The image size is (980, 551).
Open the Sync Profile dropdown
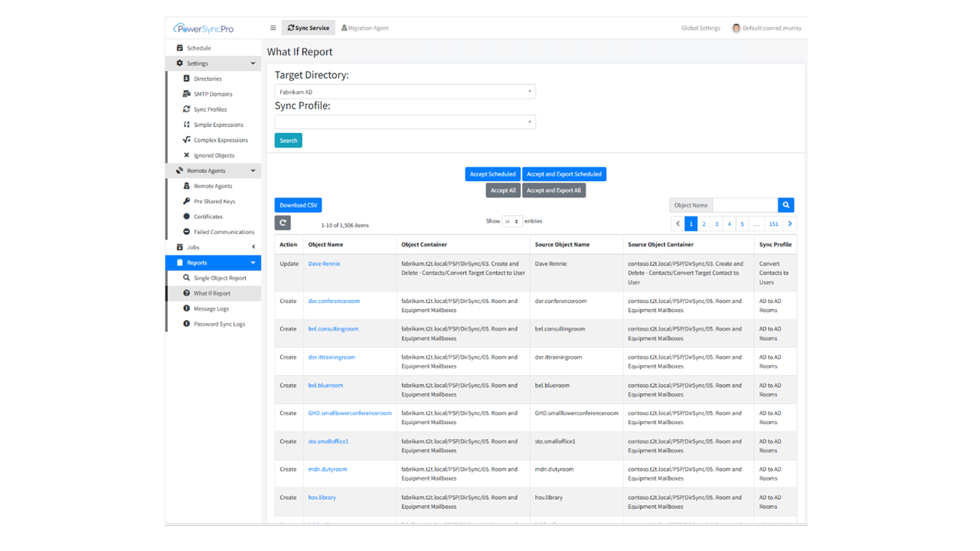coord(405,122)
